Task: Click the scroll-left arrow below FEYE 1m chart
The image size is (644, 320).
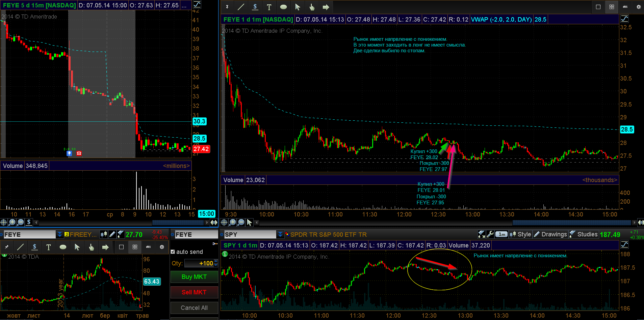Action: [257, 222]
